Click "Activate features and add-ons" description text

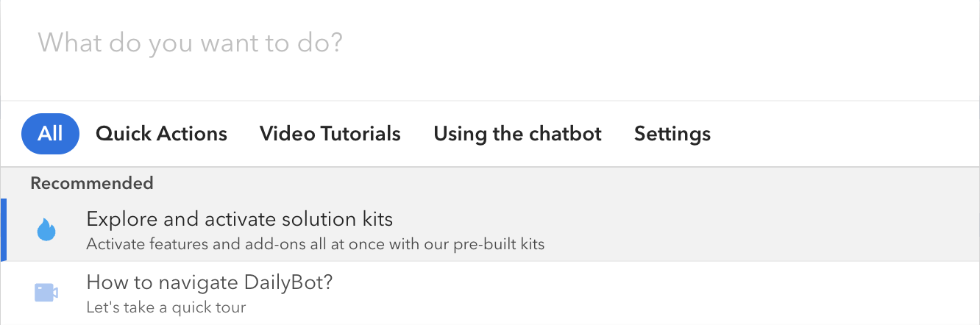(x=316, y=244)
